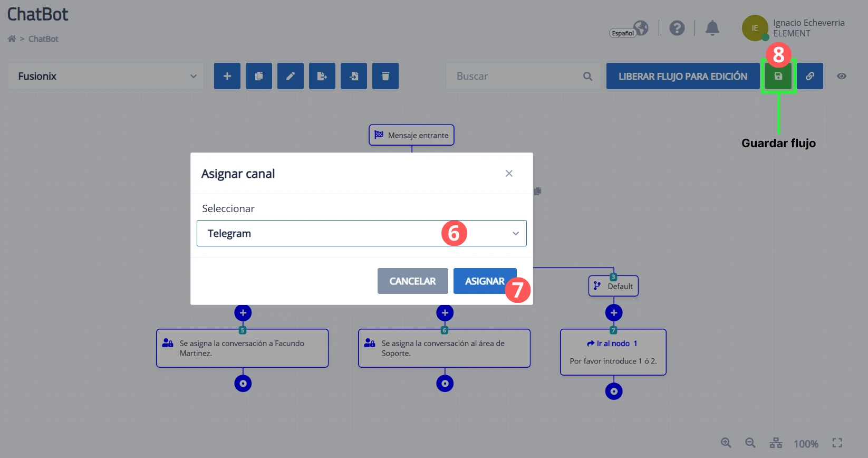The height and width of the screenshot is (458, 868).
Task: Add node below the Default branch
Action: pyautogui.click(x=614, y=313)
